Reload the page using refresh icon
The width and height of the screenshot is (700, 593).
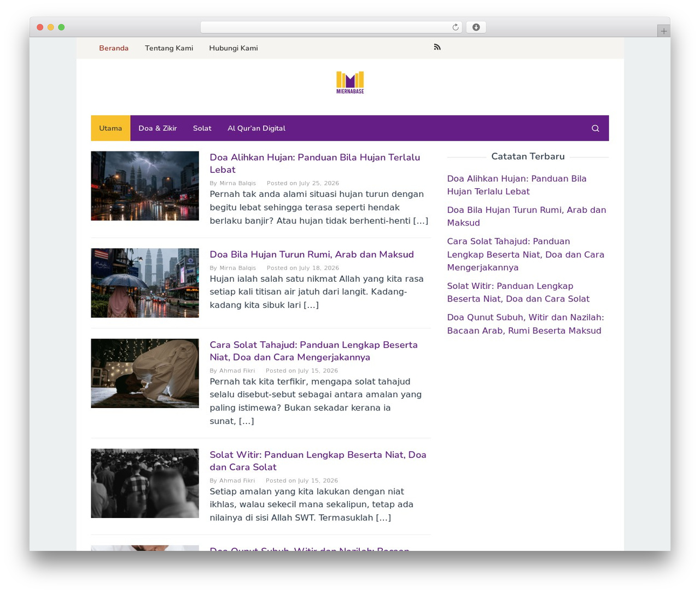(455, 27)
